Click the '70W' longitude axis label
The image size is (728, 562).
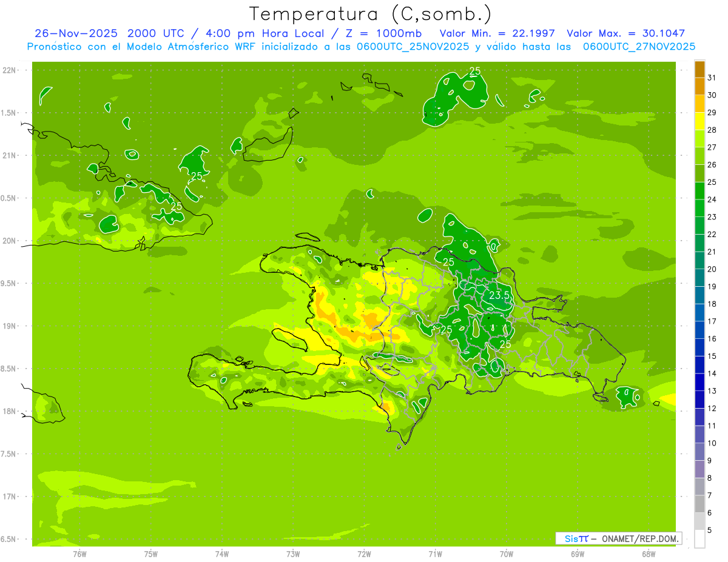pyautogui.click(x=507, y=554)
